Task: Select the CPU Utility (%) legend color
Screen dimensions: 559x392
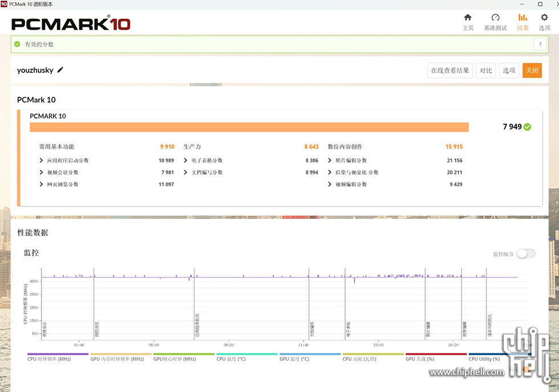Action: (x=499, y=354)
